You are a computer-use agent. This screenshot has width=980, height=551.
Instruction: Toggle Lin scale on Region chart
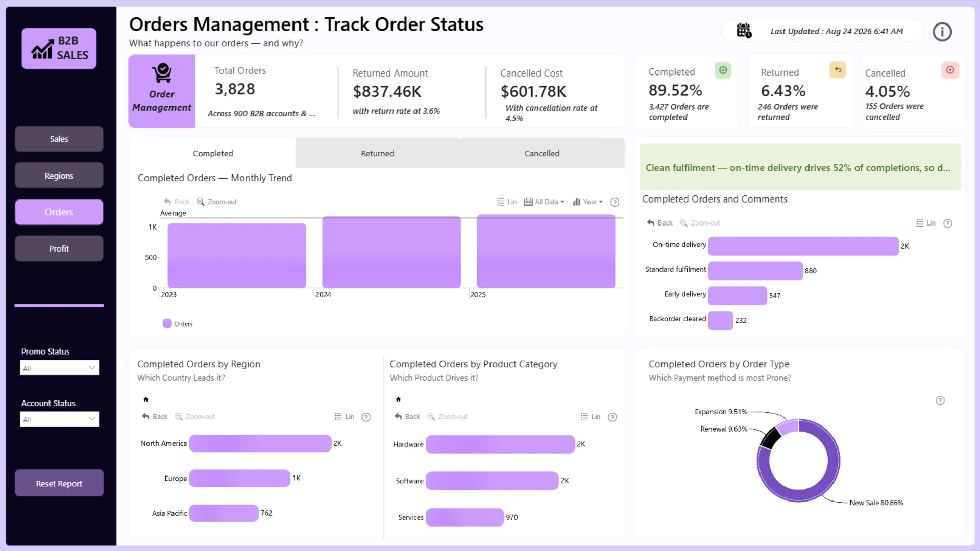(x=345, y=417)
